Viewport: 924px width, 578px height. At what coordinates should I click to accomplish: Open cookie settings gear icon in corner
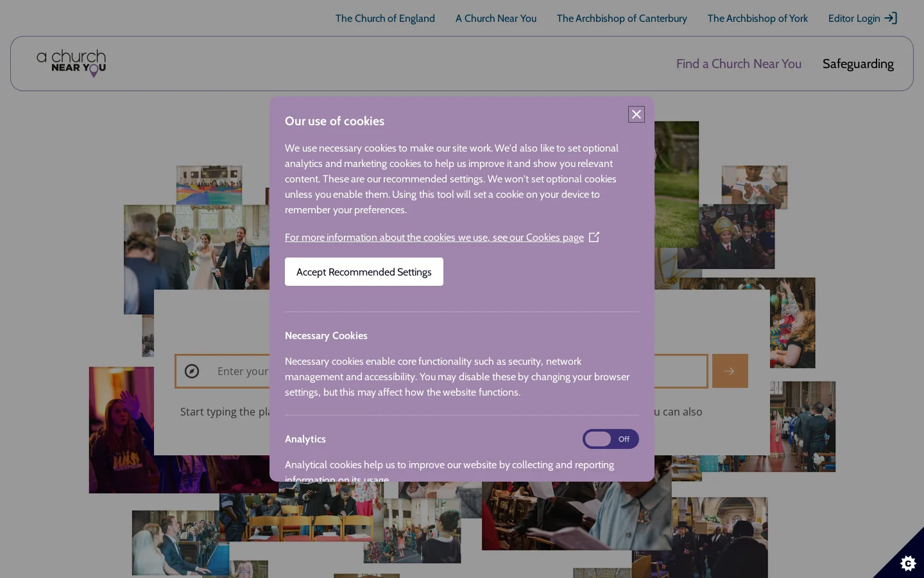(907, 563)
